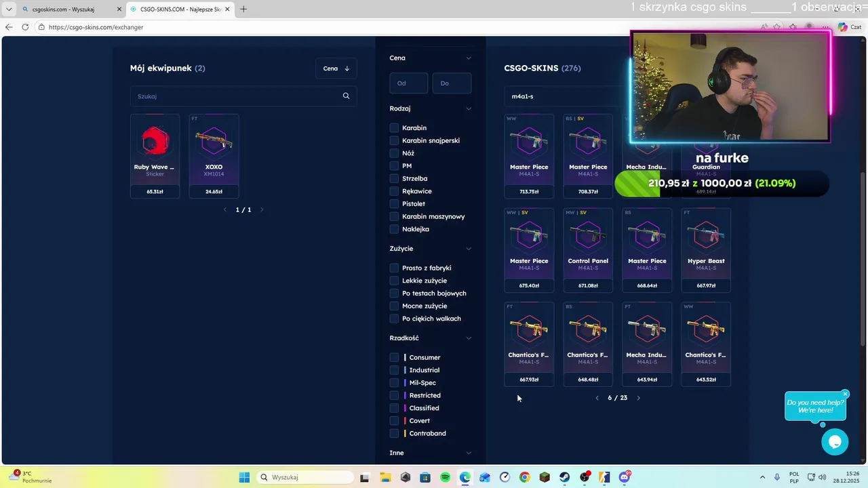Open a new browser tab
Image resolution: width=868 pixels, height=488 pixels.
(243, 9)
